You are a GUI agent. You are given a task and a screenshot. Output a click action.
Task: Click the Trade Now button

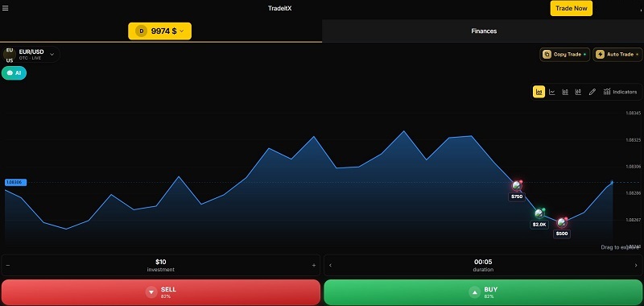click(x=572, y=8)
